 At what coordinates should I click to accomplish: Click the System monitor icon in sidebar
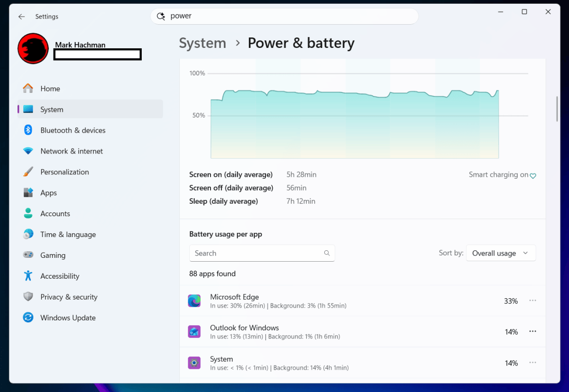(x=28, y=109)
